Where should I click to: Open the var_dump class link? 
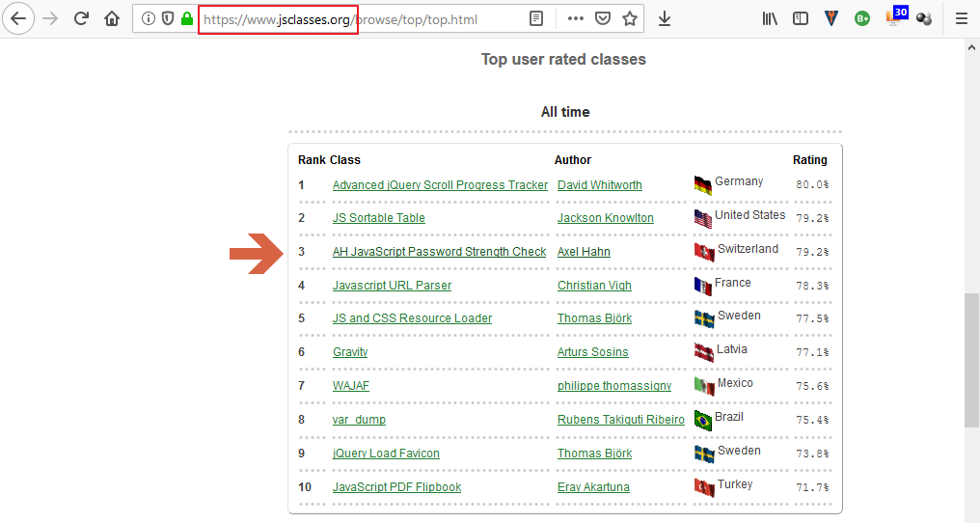(x=360, y=420)
